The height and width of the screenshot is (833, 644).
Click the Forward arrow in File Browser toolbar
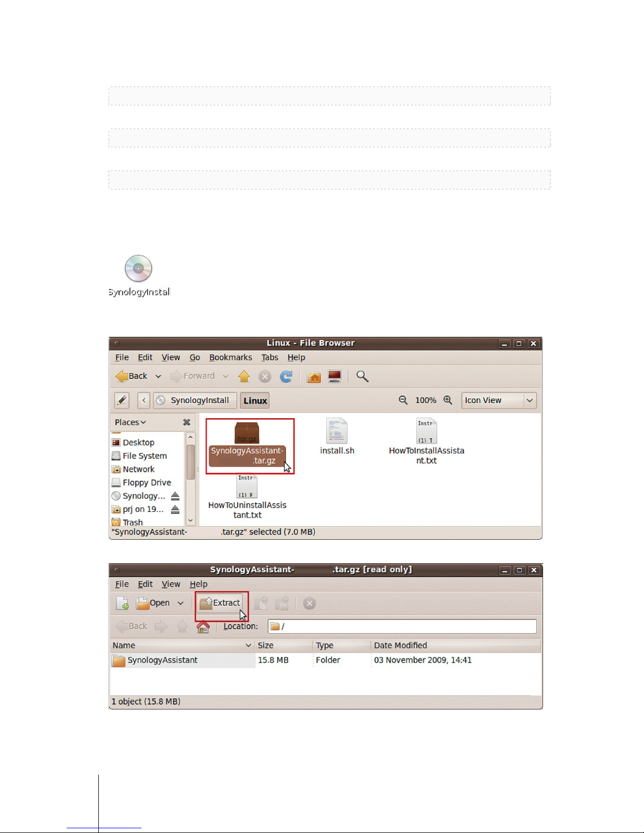point(192,376)
